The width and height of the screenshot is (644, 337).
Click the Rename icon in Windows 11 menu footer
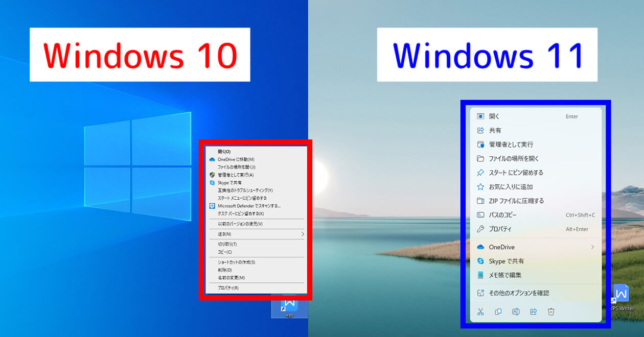(516, 311)
